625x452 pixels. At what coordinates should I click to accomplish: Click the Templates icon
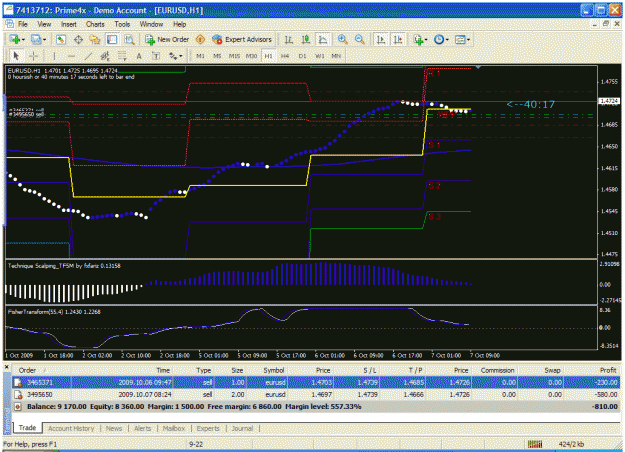tap(460, 39)
